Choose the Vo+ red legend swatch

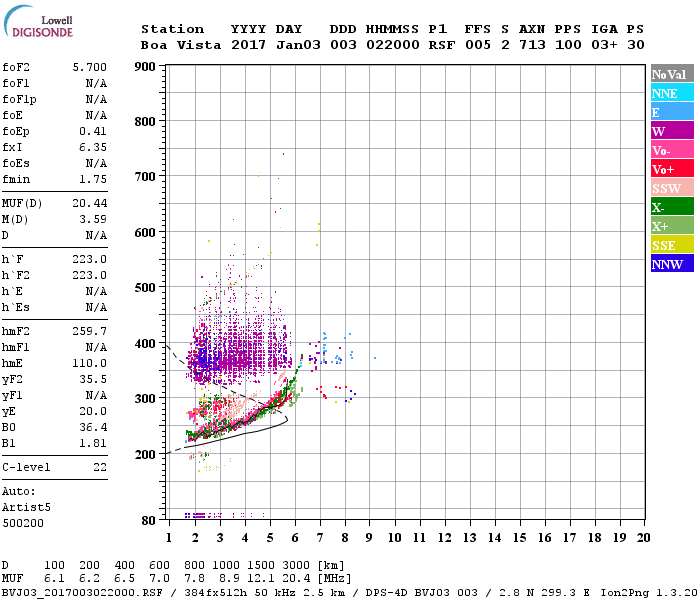(671, 169)
